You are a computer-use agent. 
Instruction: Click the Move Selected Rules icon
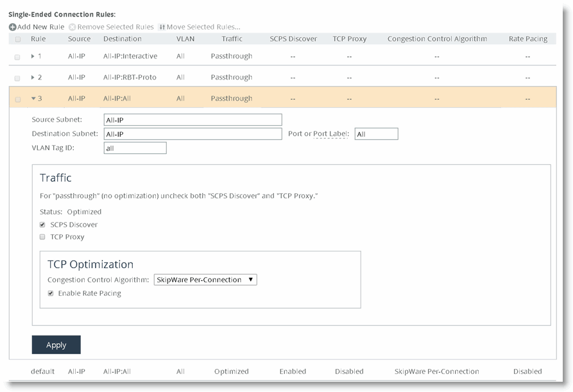click(162, 27)
